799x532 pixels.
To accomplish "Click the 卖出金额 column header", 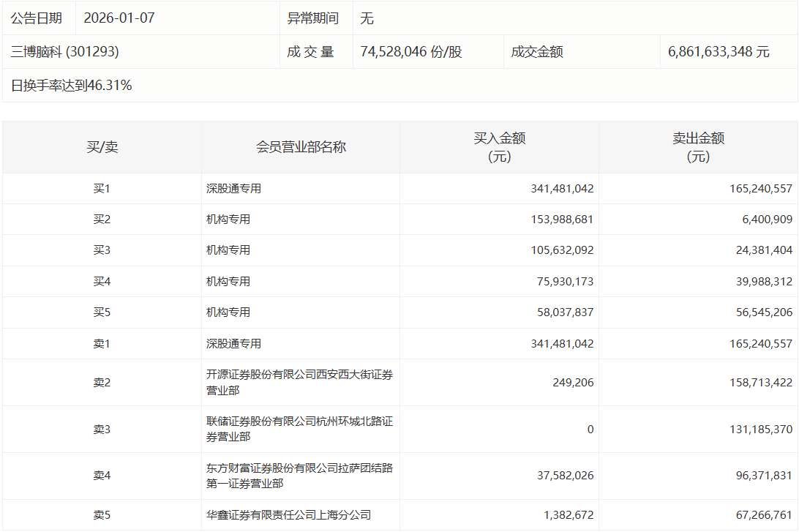I will coord(698,147).
